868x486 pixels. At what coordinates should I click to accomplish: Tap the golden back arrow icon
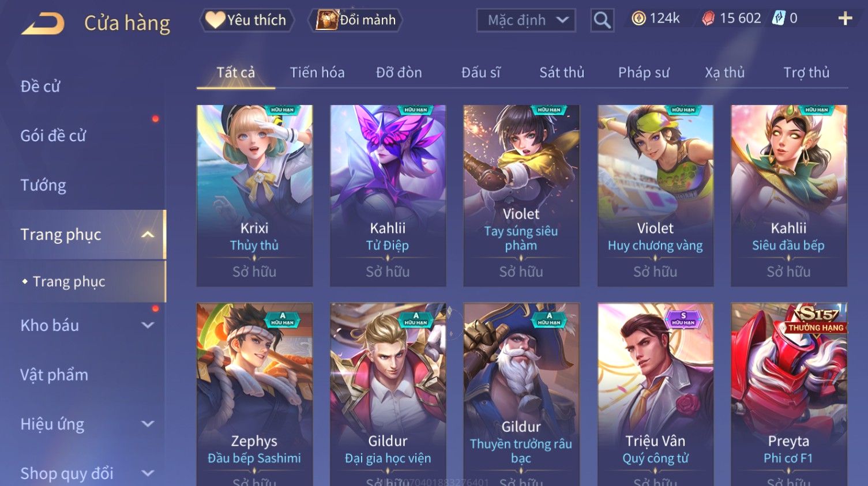[43, 24]
